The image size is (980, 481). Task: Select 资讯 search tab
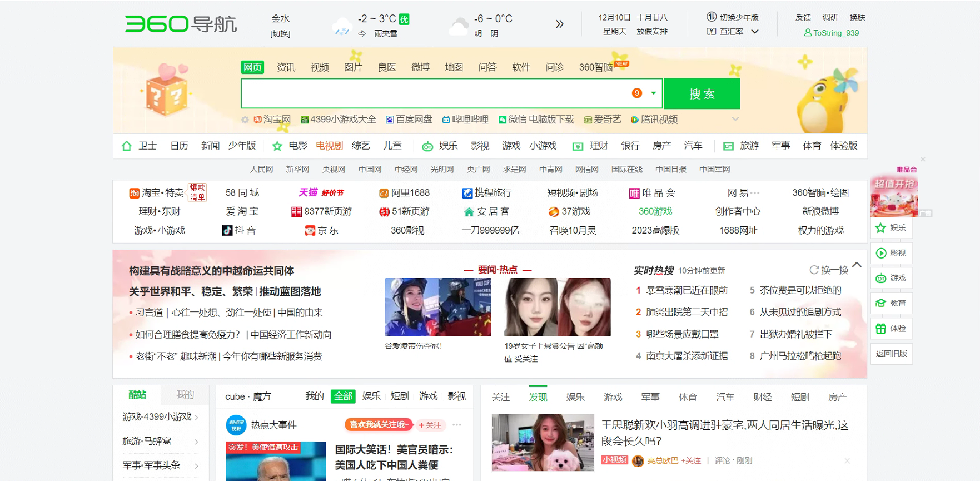[x=286, y=67]
